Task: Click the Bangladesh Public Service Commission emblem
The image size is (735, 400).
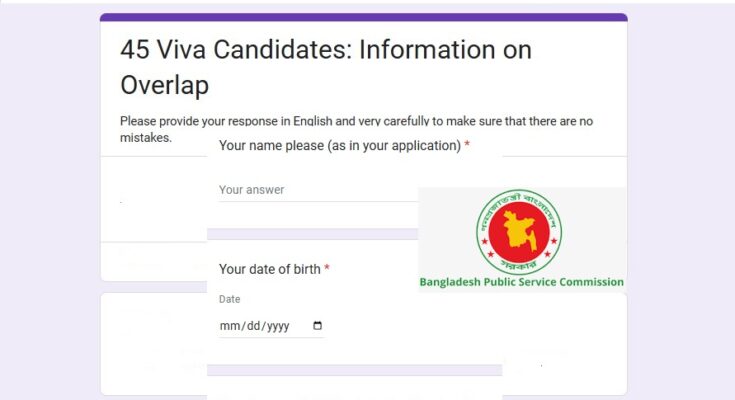Action: coord(519,232)
